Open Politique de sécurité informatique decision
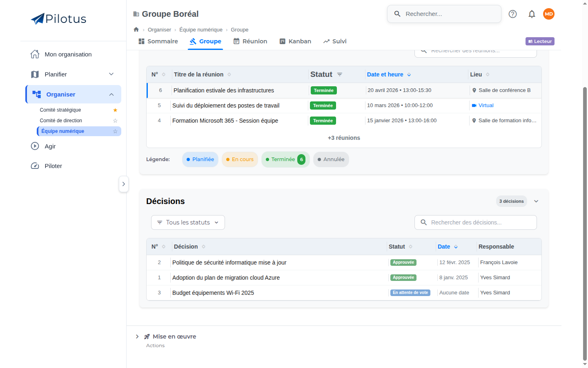Screen dimensions: 588x368 [x=344, y=263]
